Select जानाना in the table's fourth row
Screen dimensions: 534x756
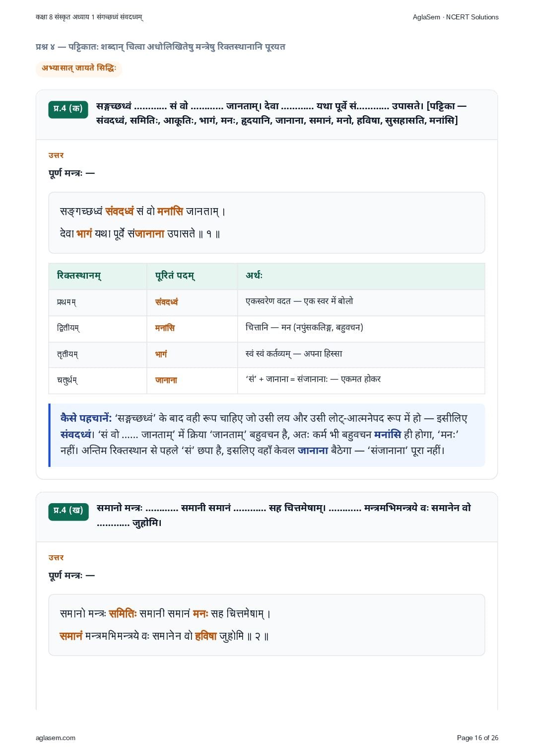(166, 380)
